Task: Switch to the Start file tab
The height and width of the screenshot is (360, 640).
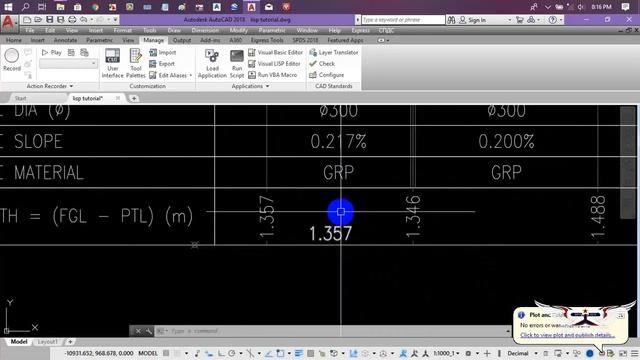Action: click(x=20, y=98)
